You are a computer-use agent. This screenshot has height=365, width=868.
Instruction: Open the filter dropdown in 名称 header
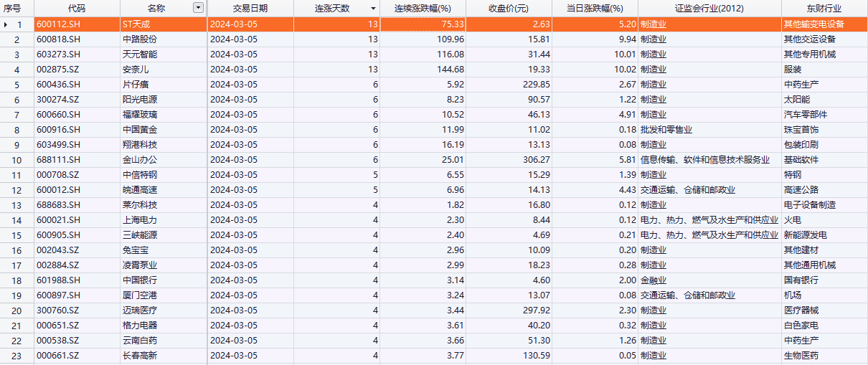[x=198, y=8]
